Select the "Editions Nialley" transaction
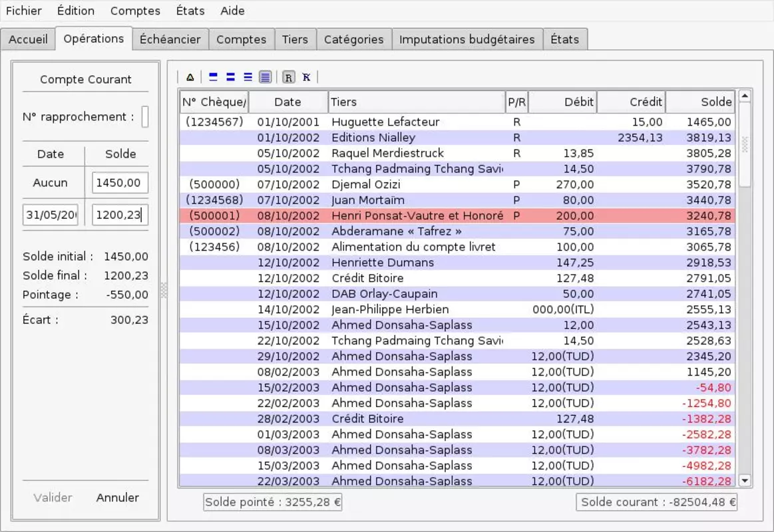The image size is (774, 532). (x=457, y=138)
